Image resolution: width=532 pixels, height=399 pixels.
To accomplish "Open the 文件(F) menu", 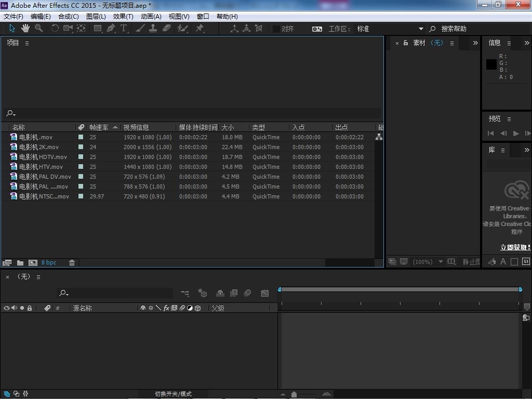I will tap(13, 16).
